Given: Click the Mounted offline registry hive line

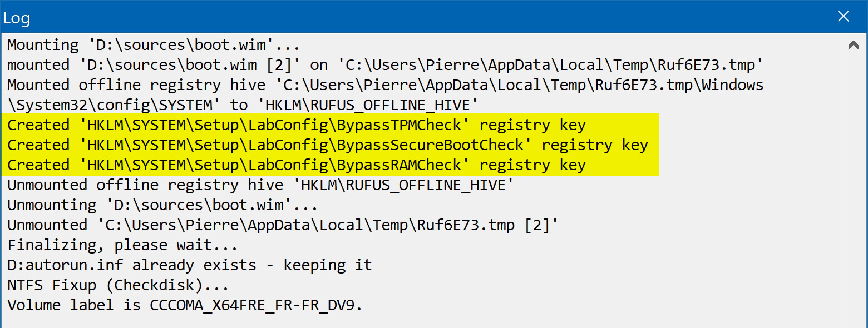Looking at the screenshot, I should pos(386,85).
